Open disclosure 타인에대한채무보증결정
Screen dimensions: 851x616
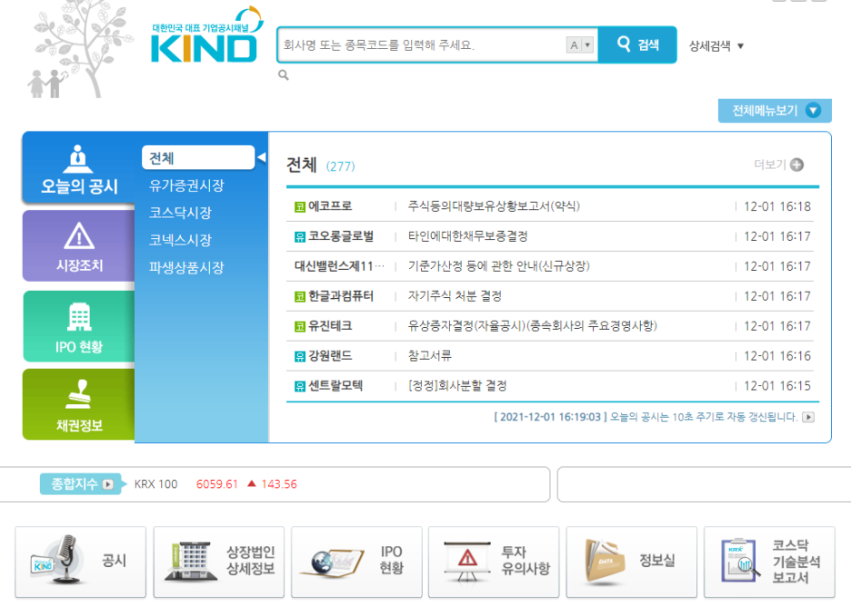pos(468,236)
